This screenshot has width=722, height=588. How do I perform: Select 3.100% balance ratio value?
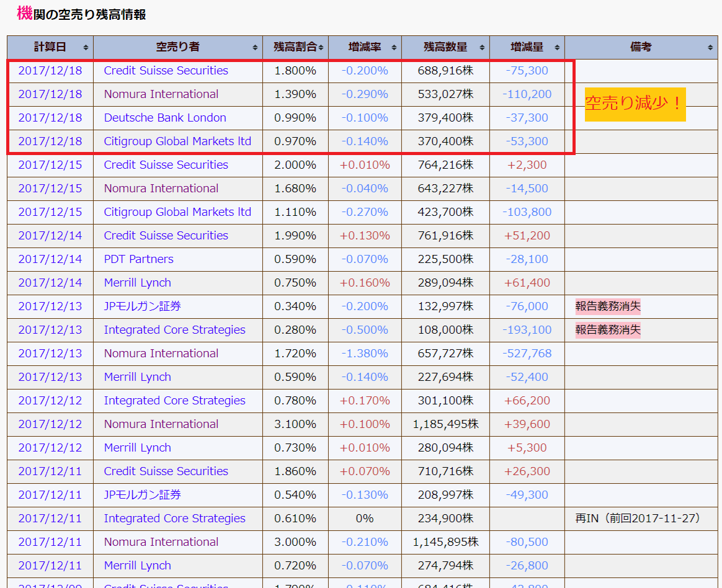(295, 424)
